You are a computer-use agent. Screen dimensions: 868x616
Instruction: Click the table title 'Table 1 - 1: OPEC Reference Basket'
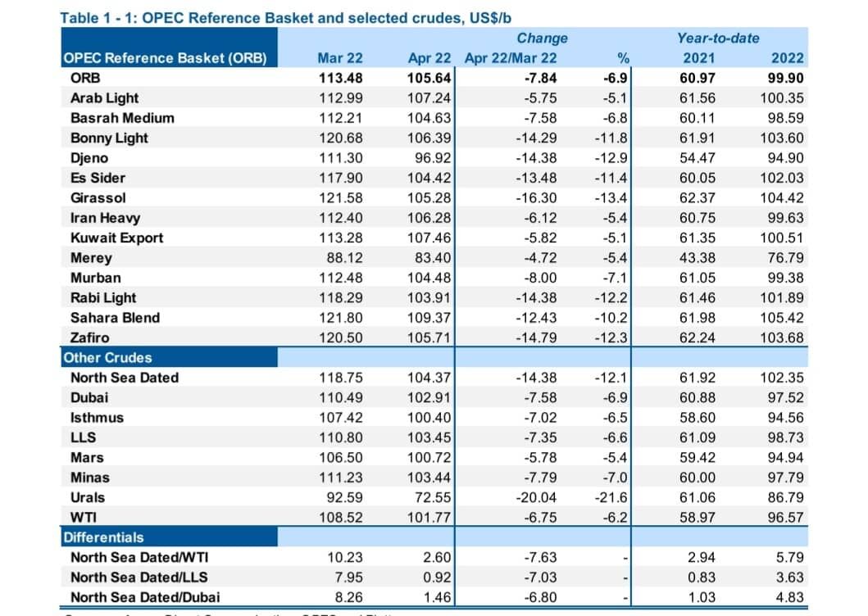(x=285, y=18)
